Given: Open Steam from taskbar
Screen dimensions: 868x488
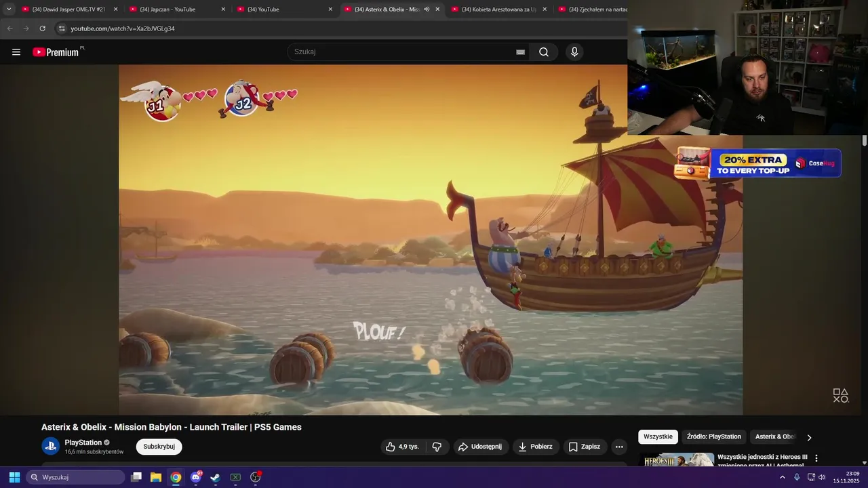Looking at the screenshot, I should pos(215,477).
